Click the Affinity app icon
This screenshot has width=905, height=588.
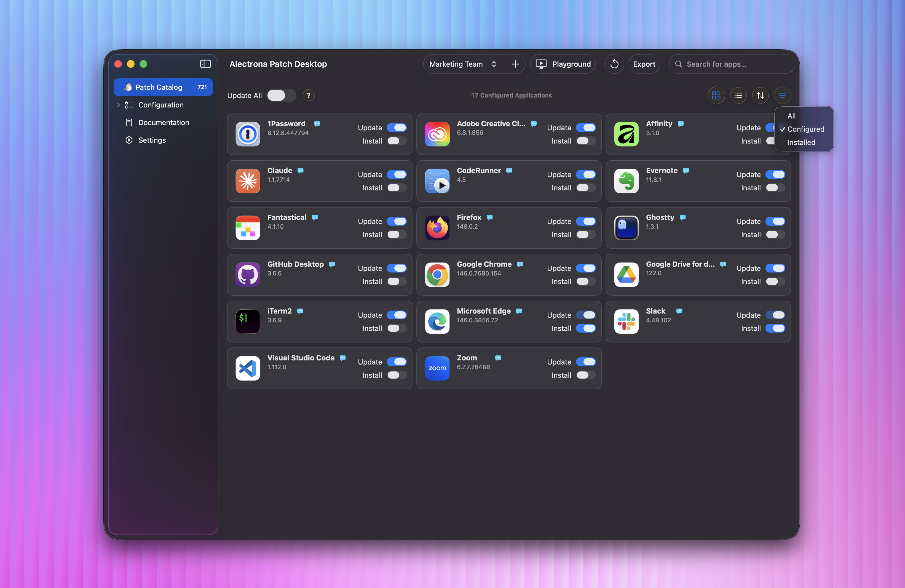pos(626,134)
